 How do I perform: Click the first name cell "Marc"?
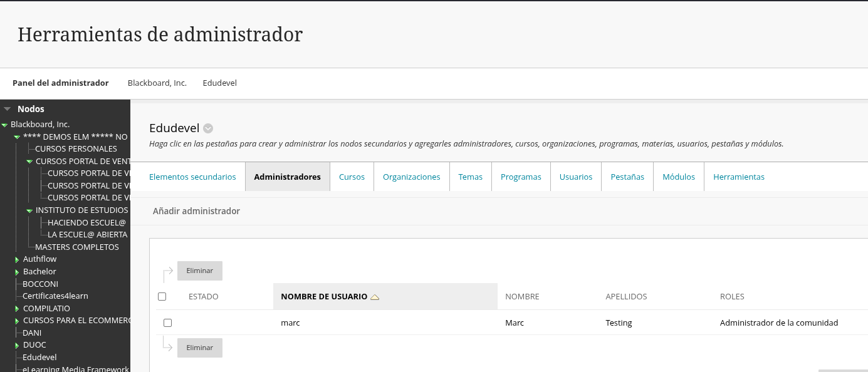pyautogui.click(x=515, y=323)
